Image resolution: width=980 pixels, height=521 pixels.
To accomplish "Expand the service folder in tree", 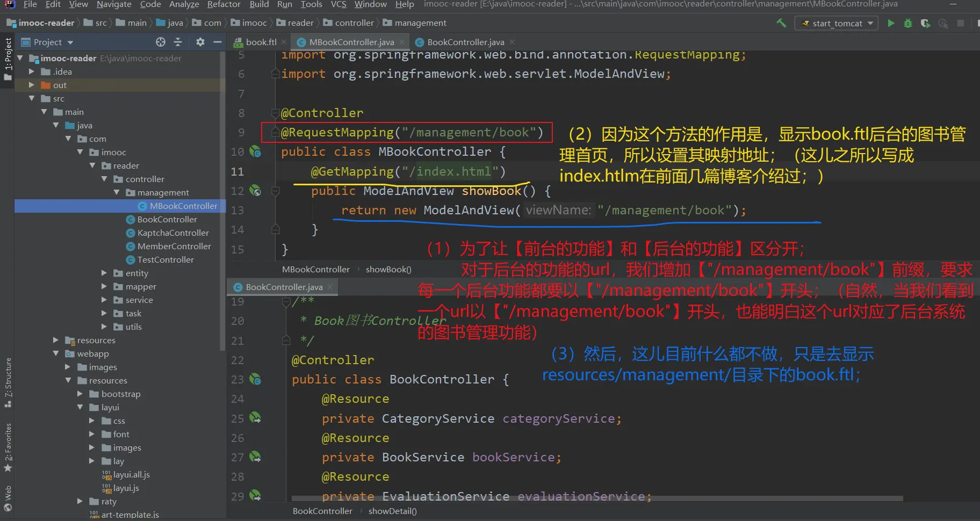I will coord(105,300).
